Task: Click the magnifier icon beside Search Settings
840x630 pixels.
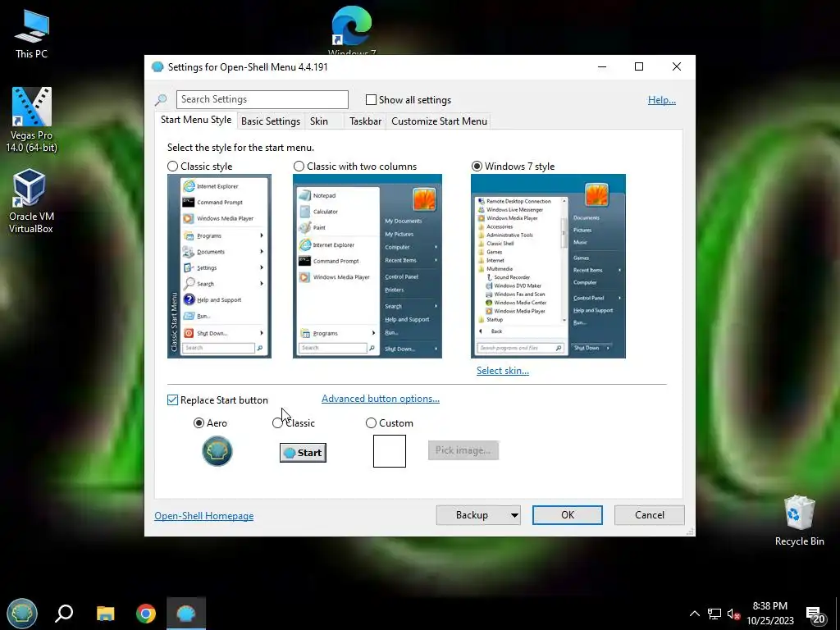Action: (x=161, y=99)
